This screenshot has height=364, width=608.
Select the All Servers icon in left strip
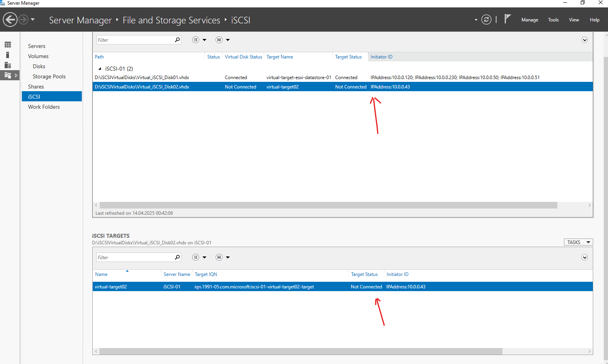click(x=8, y=65)
